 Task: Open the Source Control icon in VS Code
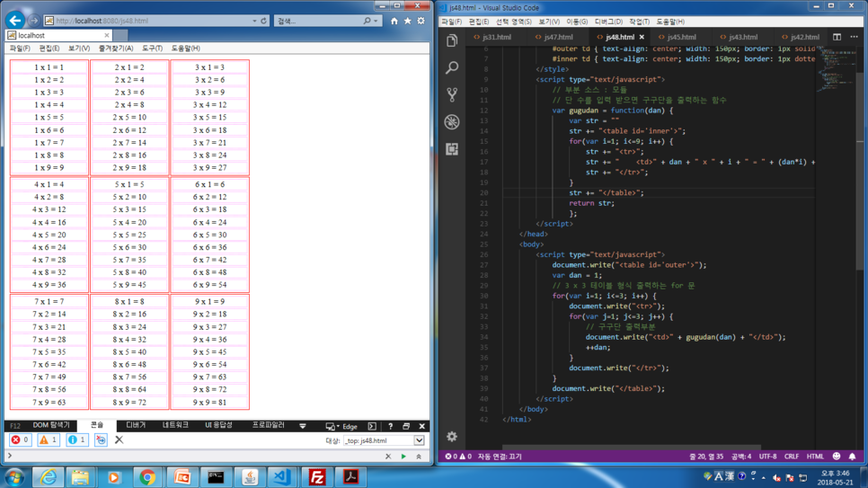coord(452,94)
